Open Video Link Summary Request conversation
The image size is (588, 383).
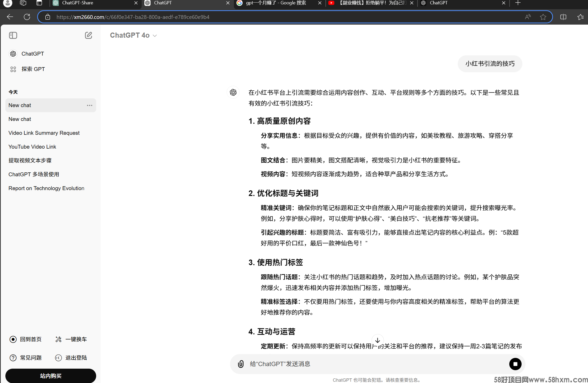51,133
